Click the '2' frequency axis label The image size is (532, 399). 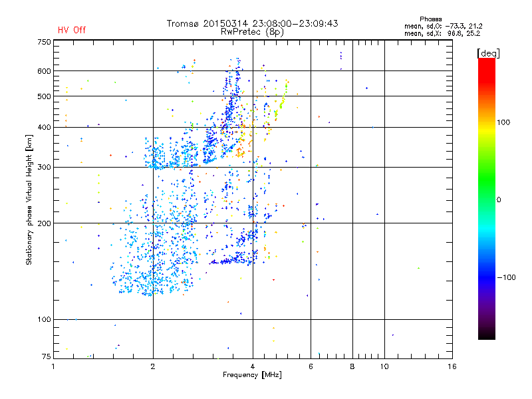153,366
